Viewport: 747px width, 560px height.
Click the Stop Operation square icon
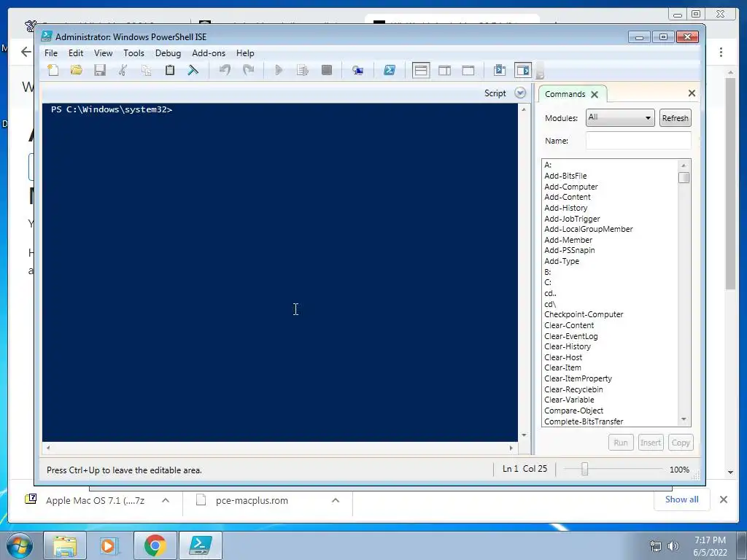click(326, 71)
